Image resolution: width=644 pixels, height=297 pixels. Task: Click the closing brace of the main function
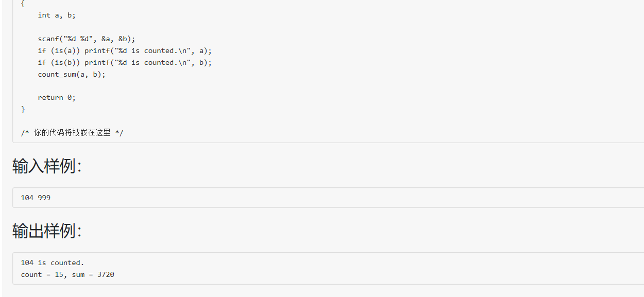click(23, 109)
